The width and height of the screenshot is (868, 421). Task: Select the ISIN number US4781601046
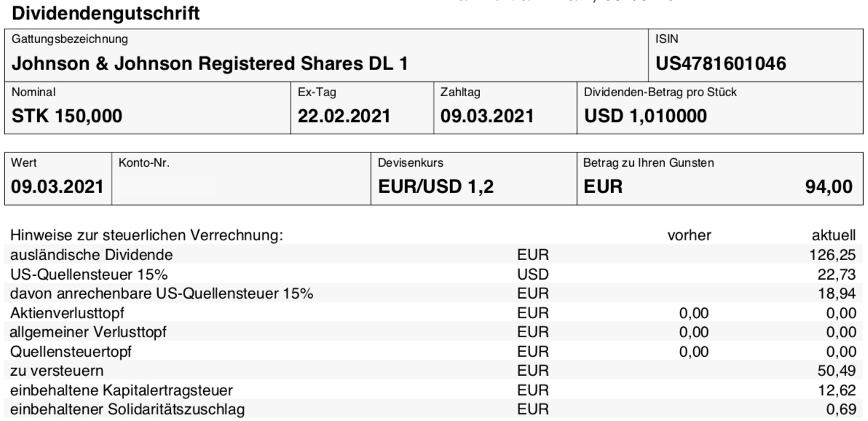click(721, 63)
